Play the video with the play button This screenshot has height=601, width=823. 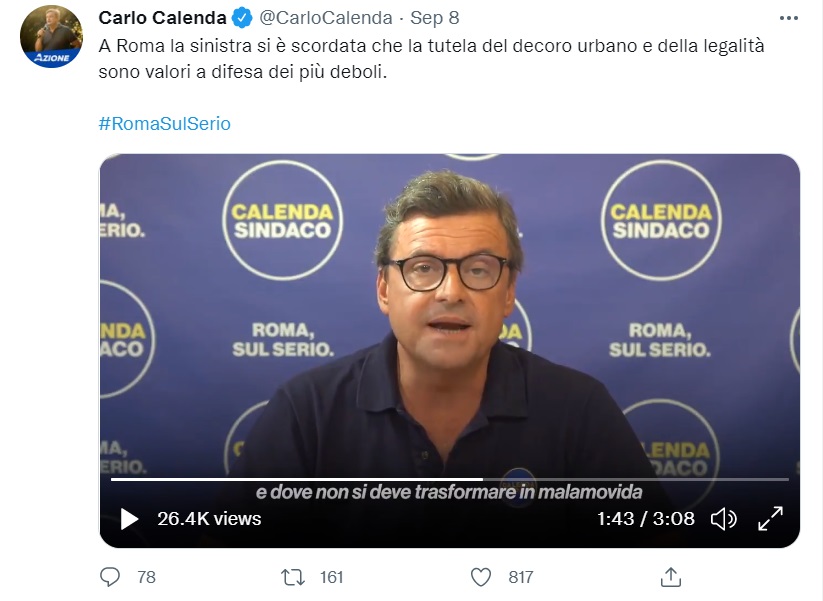tap(129, 519)
